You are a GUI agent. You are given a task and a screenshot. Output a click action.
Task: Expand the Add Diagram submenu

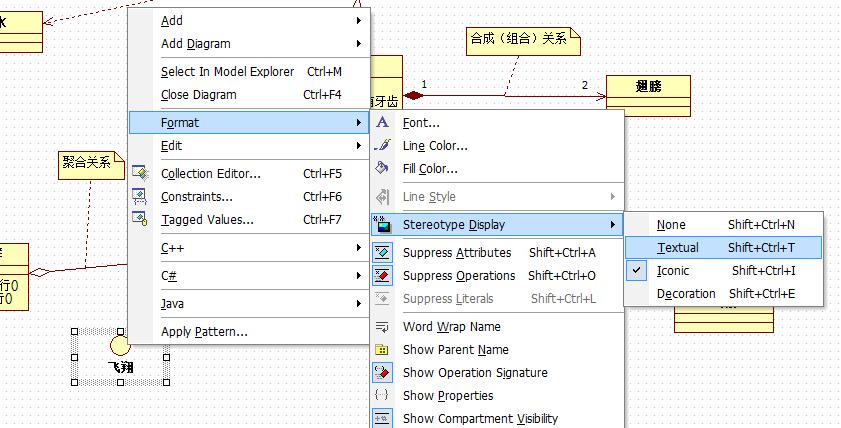click(249, 43)
